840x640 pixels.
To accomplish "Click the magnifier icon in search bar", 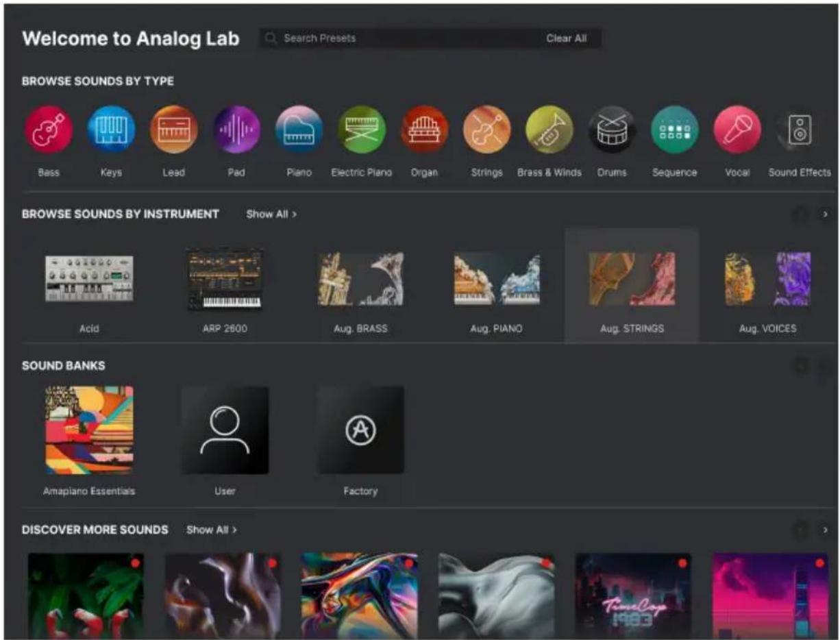I will 271,38.
